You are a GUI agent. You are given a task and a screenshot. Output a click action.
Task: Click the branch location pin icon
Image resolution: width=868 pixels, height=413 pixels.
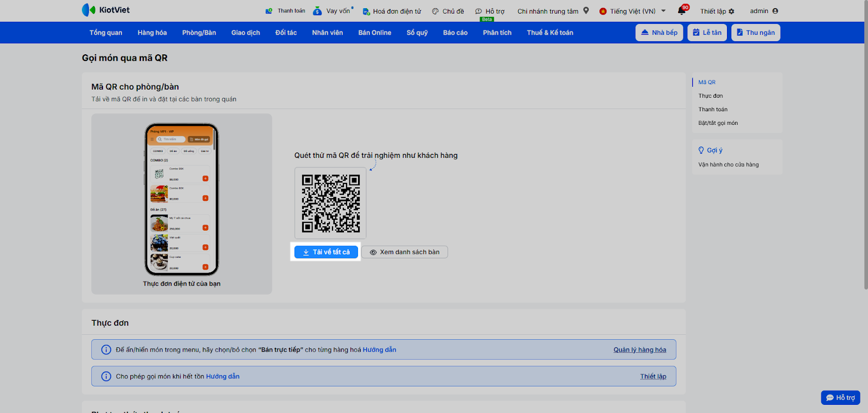[586, 11]
